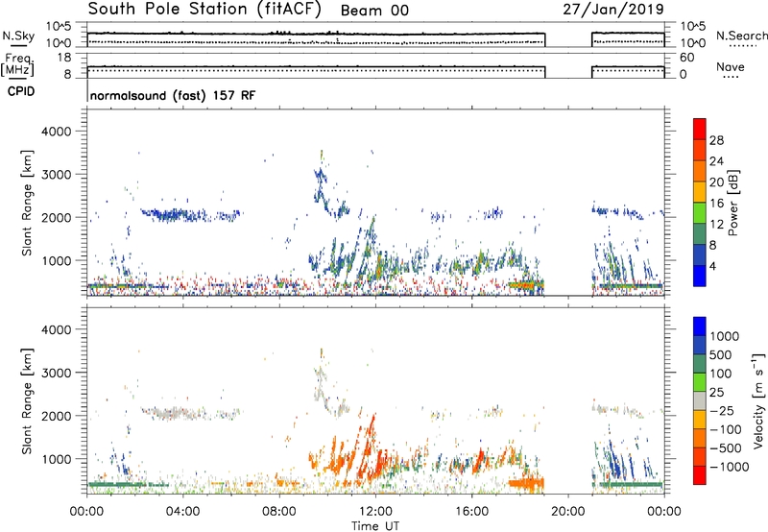Click the rightmost 00:00 time tick label
This screenshot has height=532, width=768.
(664, 512)
